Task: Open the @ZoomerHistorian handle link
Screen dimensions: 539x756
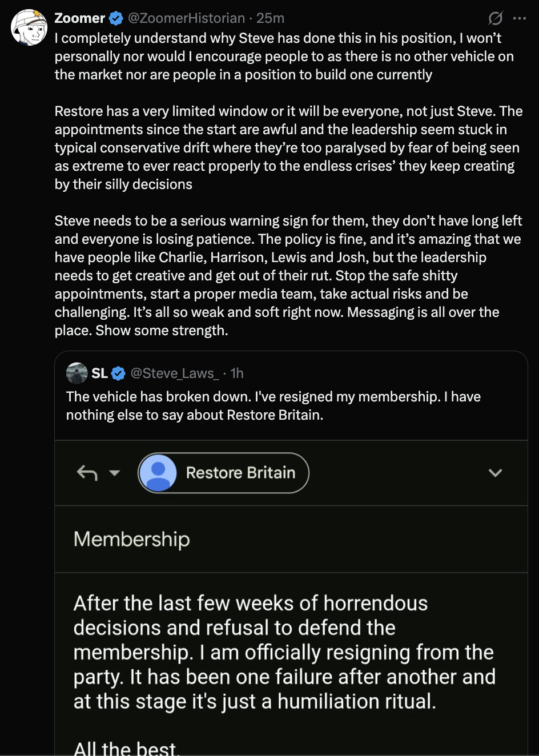Action: click(x=187, y=18)
